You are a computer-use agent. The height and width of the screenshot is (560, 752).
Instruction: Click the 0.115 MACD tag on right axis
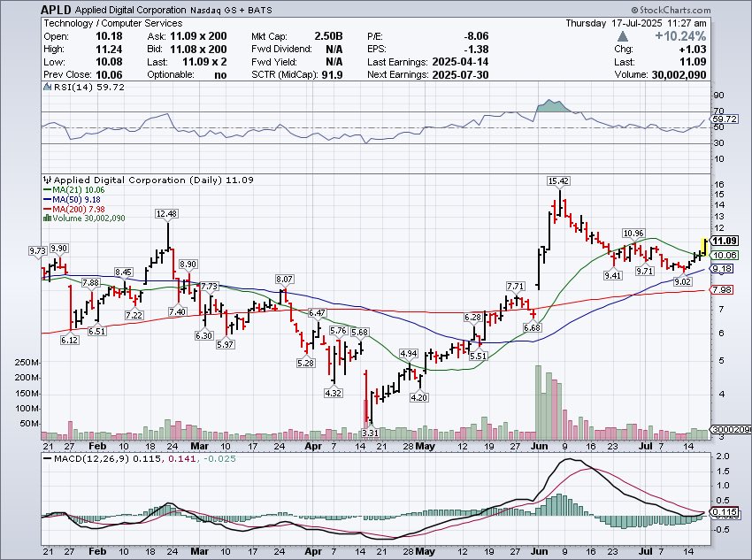click(x=725, y=512)
